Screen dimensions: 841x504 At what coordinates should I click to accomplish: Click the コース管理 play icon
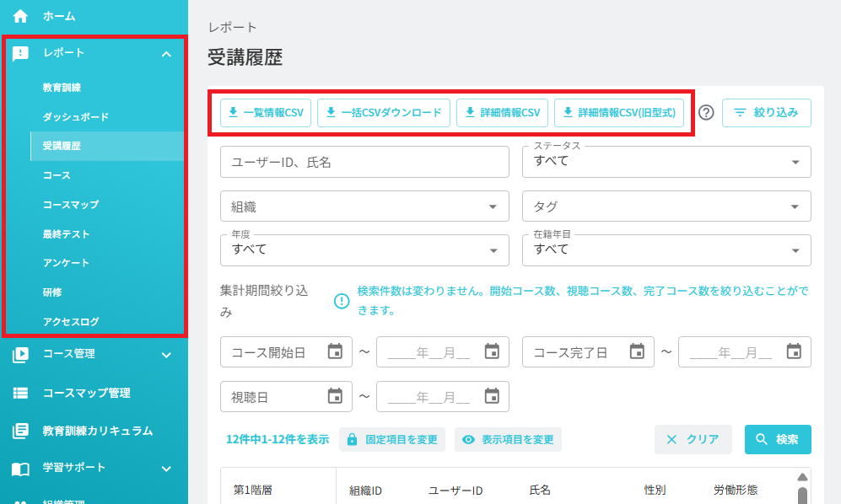click(x=20, y=355)
